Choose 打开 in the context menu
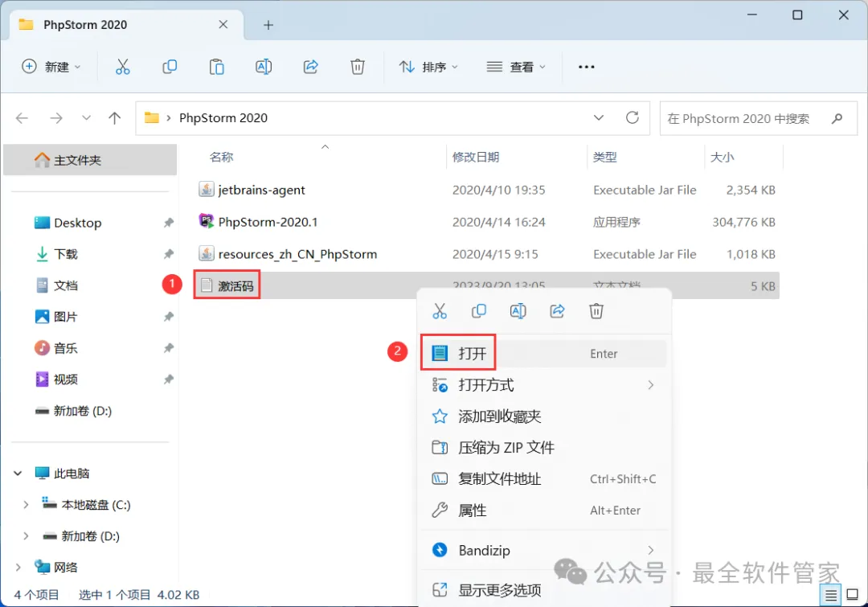 tap(543, 353)
